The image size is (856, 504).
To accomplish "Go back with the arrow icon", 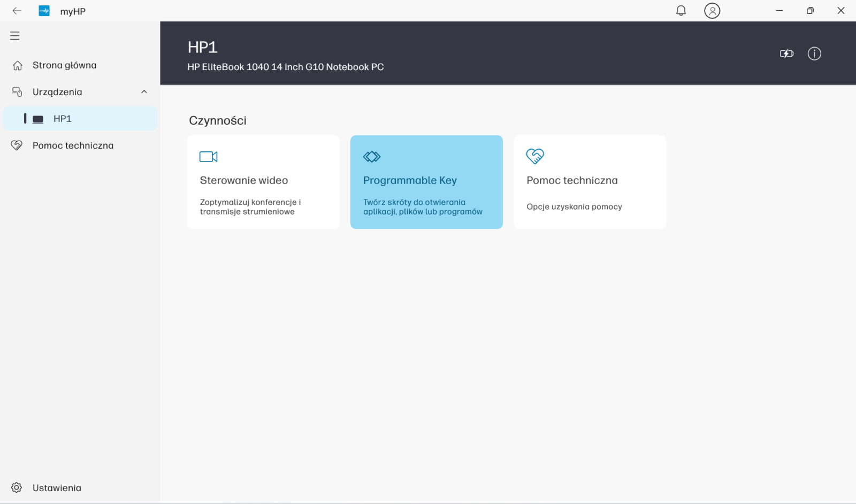I will [17, 11].
